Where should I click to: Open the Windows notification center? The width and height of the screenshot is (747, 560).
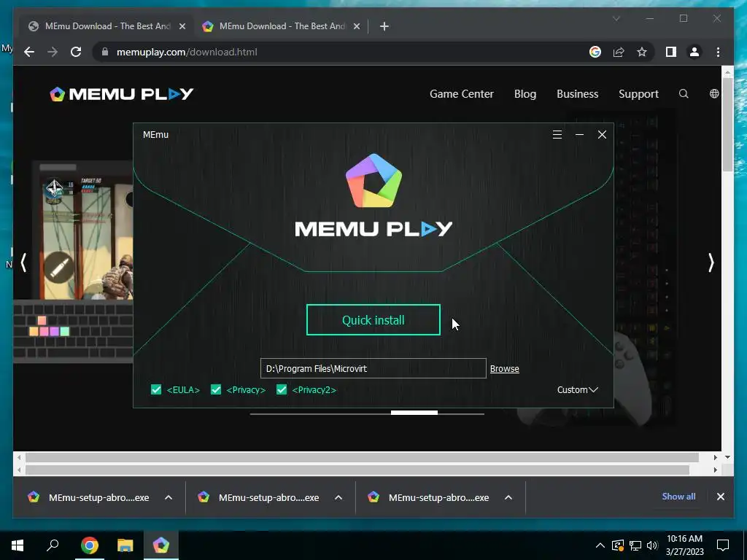pos(723,545)
